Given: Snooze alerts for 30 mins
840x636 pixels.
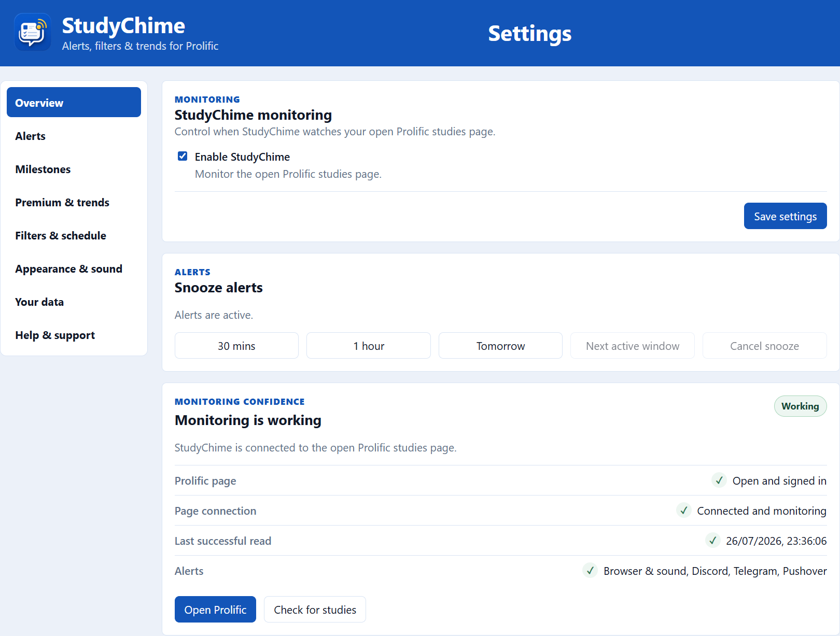Looking at the screenshot, I should click(x=236, y=346).
